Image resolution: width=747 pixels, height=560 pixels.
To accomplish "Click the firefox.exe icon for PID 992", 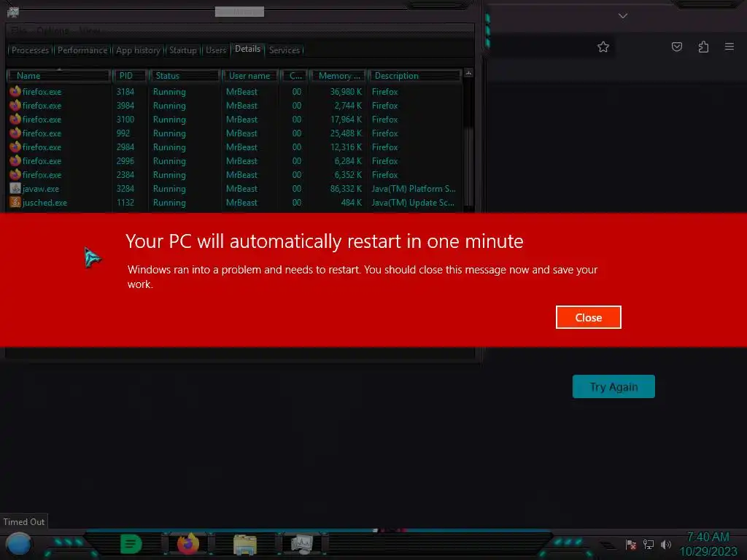I will [15, 133].
